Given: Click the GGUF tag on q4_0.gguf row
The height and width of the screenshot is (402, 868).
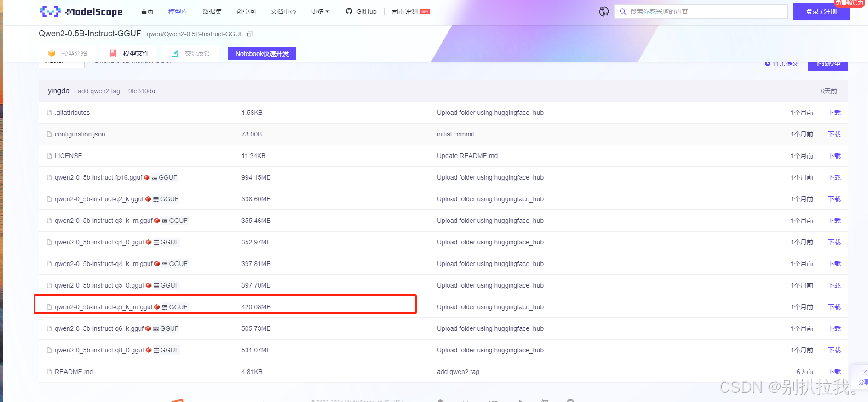Looking at the screenshot, I should 166,242.
